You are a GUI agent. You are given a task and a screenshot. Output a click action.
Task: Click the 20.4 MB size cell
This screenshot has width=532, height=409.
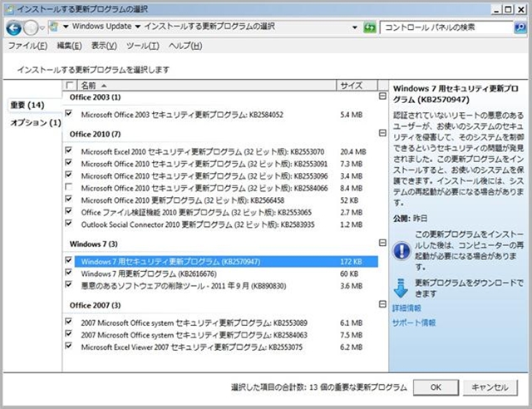click(353, 152)
